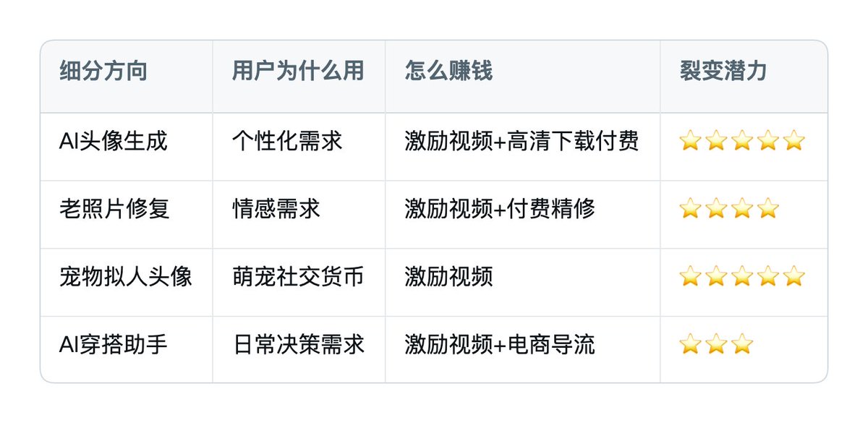868x423 pixels.
Task: Click the five-star rating for 宠物拟人头像
Action: [742, 275]
